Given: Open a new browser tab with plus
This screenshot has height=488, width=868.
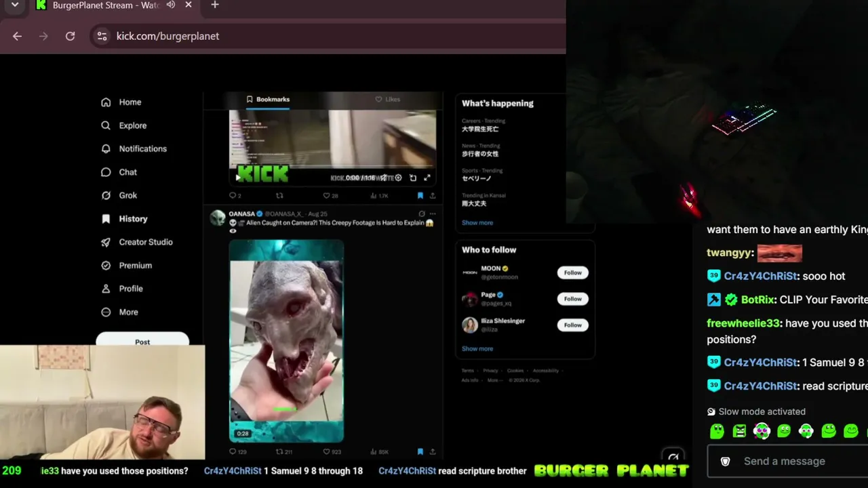Looking at the screenshot, I should click(x=215, y=5).
